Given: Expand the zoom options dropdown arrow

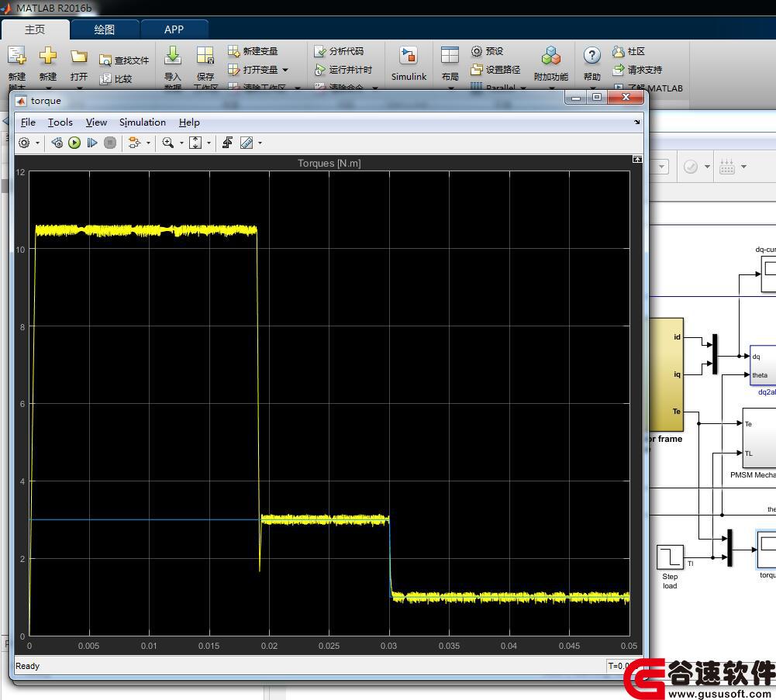Looking at the screenshot, I should click(181, 143).
